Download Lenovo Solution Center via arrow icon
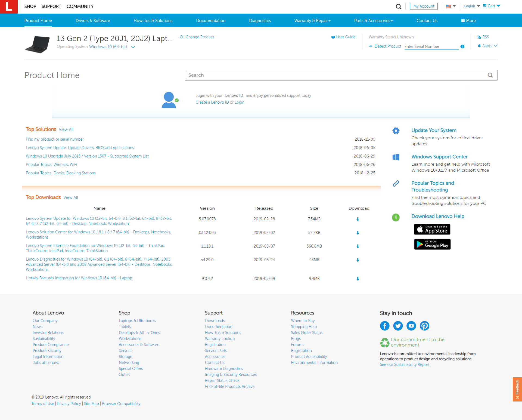 (x=358, y=233)
